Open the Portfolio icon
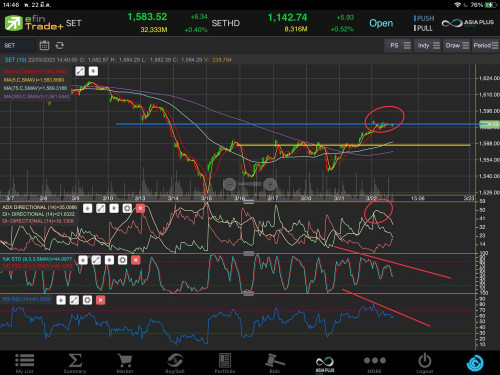Viewport: 500px width, 375px height. click(x=225, y=363)
